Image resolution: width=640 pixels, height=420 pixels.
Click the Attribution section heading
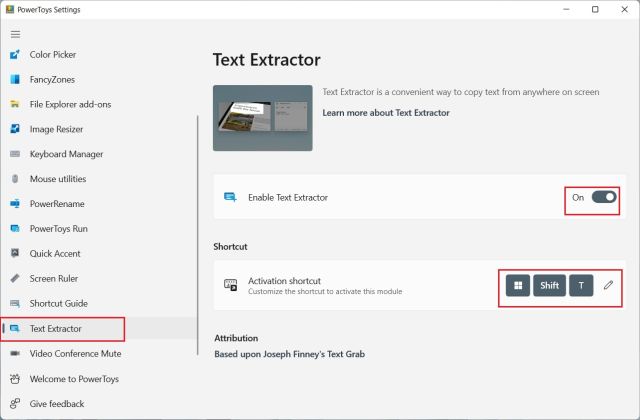236,338
